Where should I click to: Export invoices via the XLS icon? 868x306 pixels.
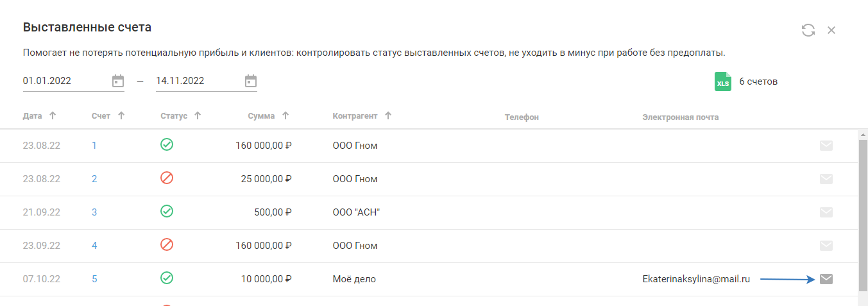pos(723,81)
